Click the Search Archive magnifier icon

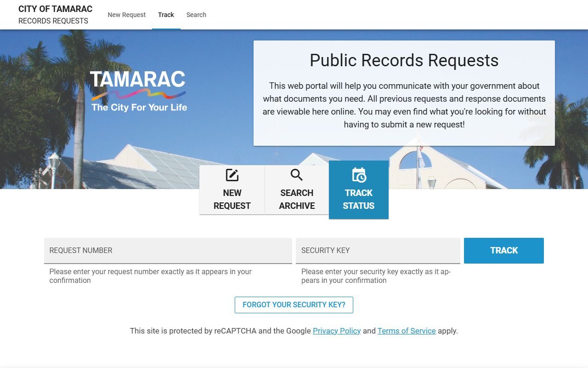(x=297, y=175)
